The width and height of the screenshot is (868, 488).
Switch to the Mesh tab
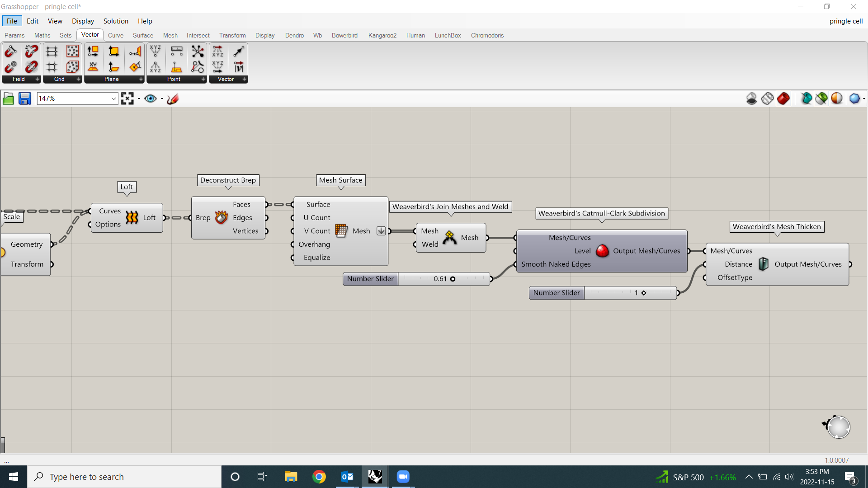(170, 35)
